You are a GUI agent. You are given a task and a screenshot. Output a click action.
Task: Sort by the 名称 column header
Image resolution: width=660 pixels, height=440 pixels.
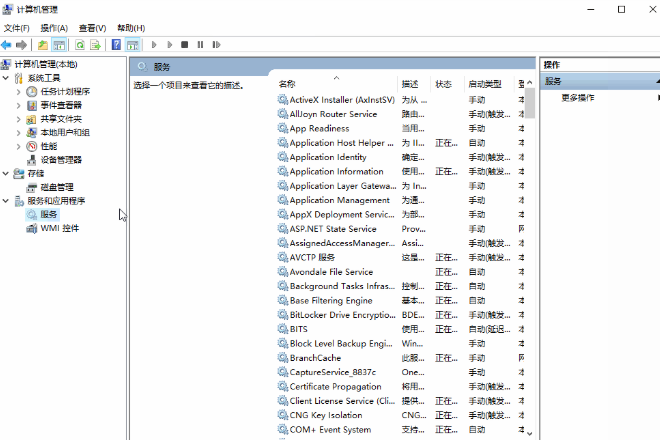point(287,84)
